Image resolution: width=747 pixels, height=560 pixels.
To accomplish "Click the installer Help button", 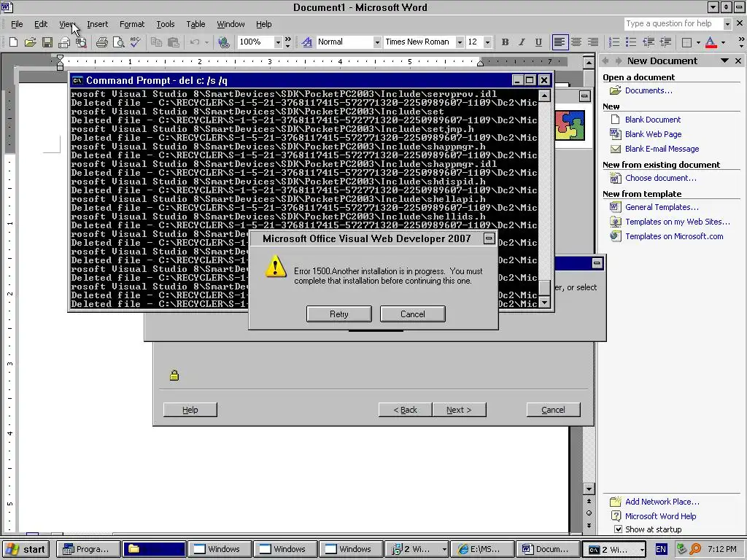I will (x=190, y=410).
